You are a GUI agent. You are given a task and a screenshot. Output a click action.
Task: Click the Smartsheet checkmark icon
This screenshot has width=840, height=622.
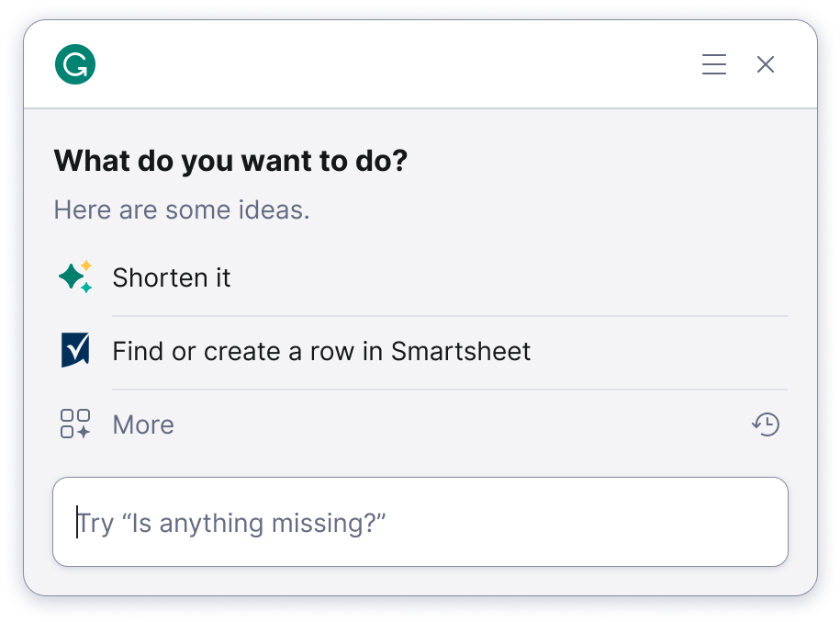click(75, 351)
